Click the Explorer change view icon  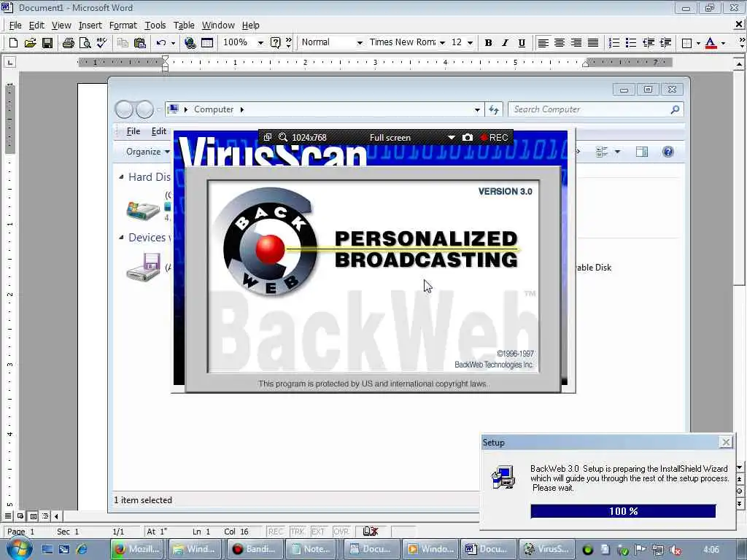(x=602, y=152)
